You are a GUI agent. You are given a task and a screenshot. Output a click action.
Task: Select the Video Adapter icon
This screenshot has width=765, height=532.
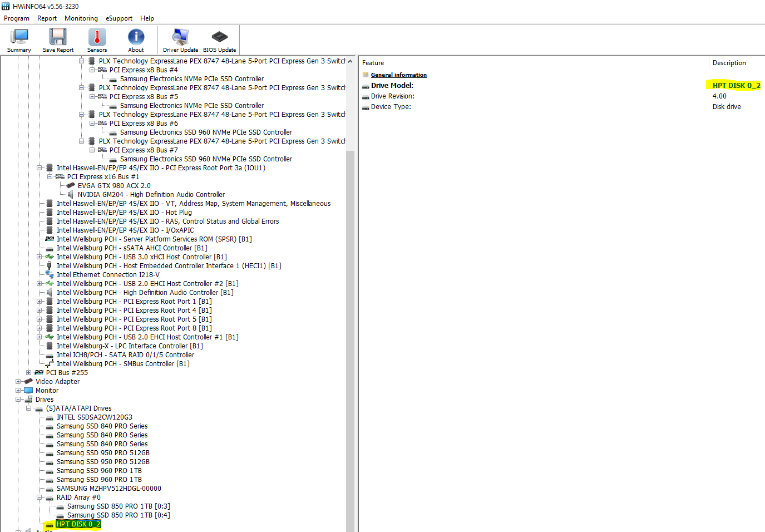tap(28, 382)
